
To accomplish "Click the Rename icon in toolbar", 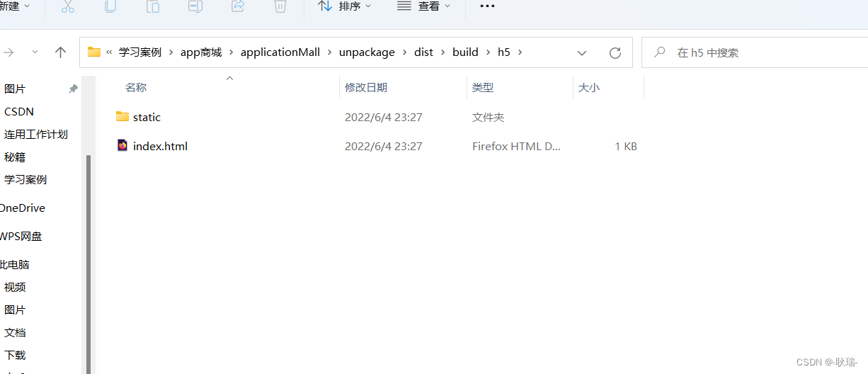I will 195,6.
